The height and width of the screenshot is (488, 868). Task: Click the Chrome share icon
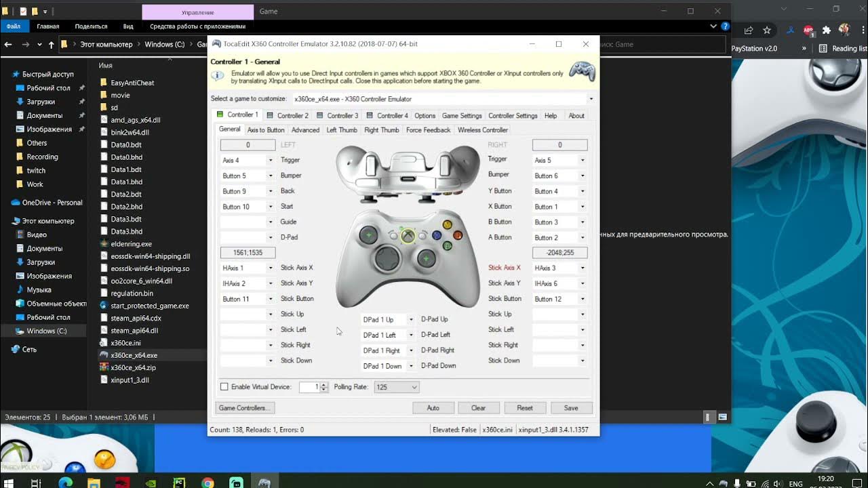pyautogui.click(x=749, y=30)
